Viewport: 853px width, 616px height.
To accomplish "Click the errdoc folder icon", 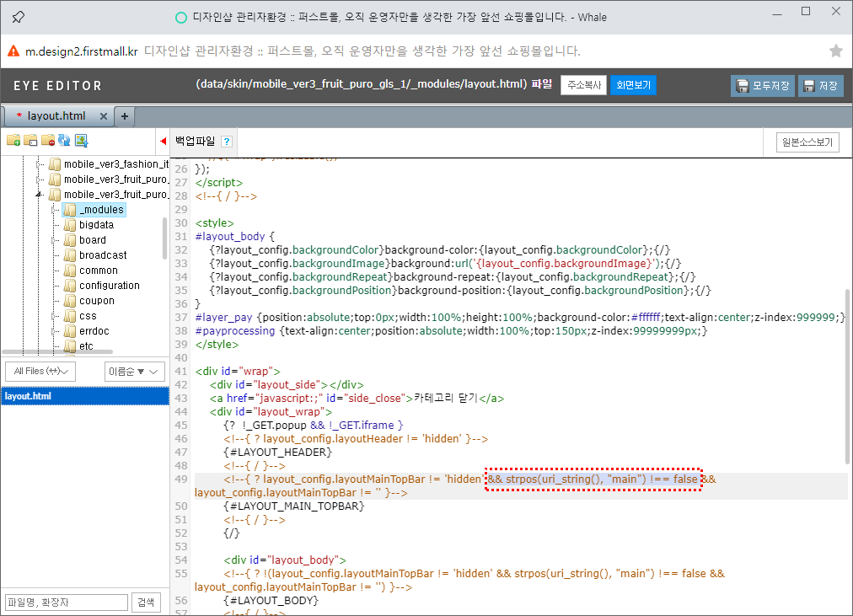I will 70,332.
